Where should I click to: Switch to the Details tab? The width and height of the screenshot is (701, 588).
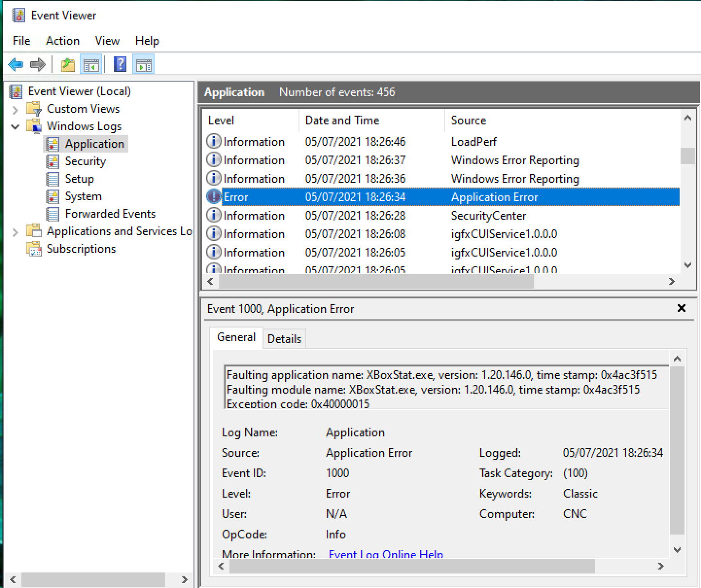[284, 339]
